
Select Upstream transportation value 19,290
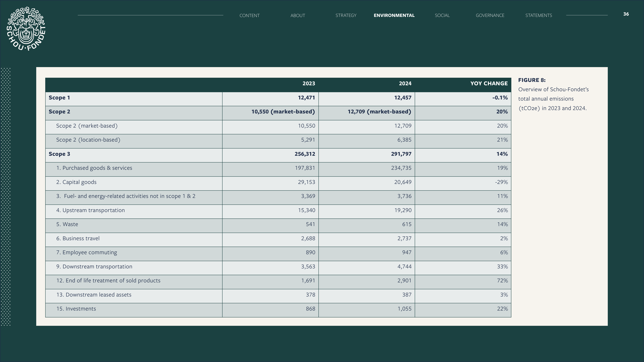pyautogui.click(x=403, y=210)
